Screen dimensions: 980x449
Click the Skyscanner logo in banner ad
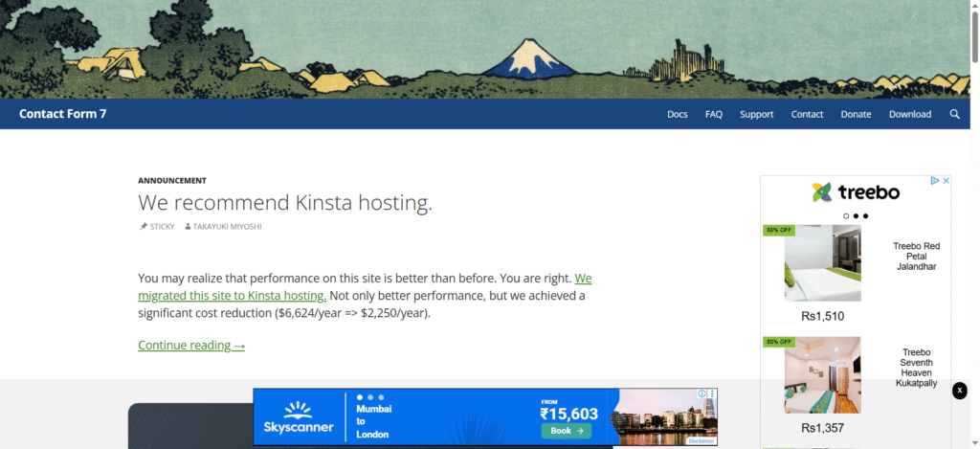(297, 417)
